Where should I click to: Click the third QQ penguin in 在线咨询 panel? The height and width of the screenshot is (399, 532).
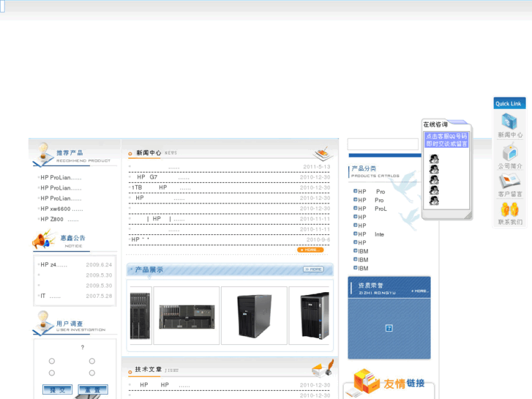click(x=434, y=179)
